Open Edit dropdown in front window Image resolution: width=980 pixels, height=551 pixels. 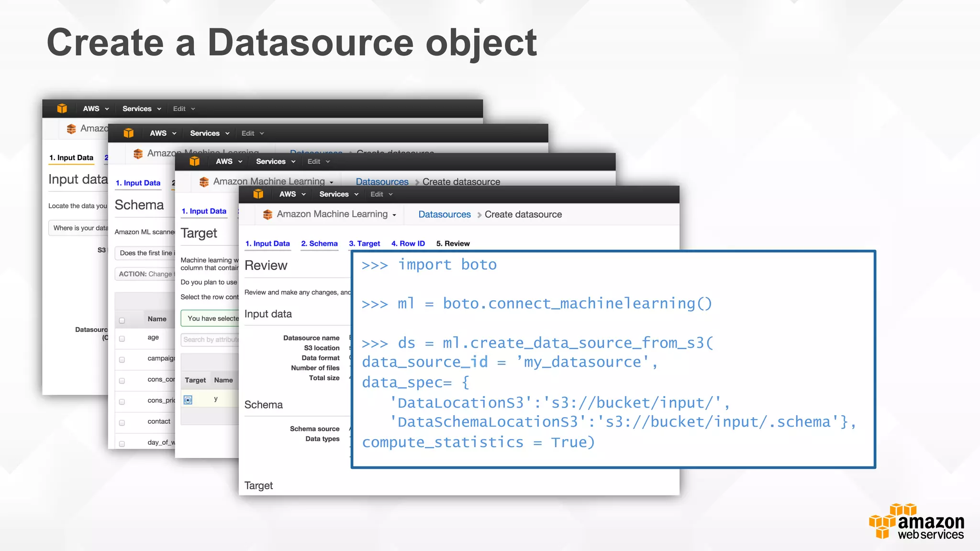click(381, 194)
